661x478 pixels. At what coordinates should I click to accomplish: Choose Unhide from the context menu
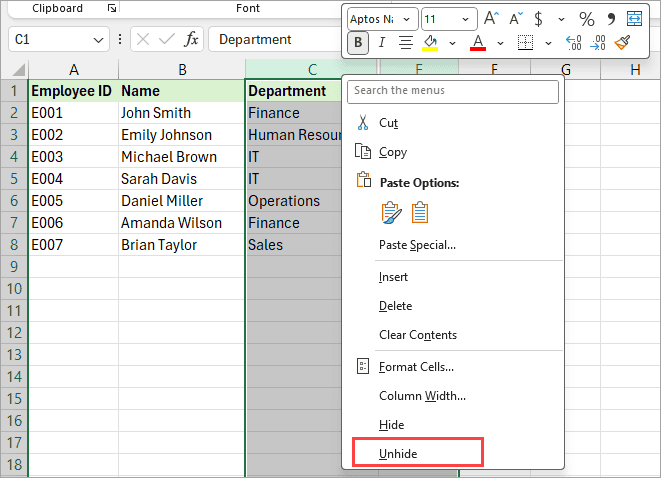click(398, 454)
